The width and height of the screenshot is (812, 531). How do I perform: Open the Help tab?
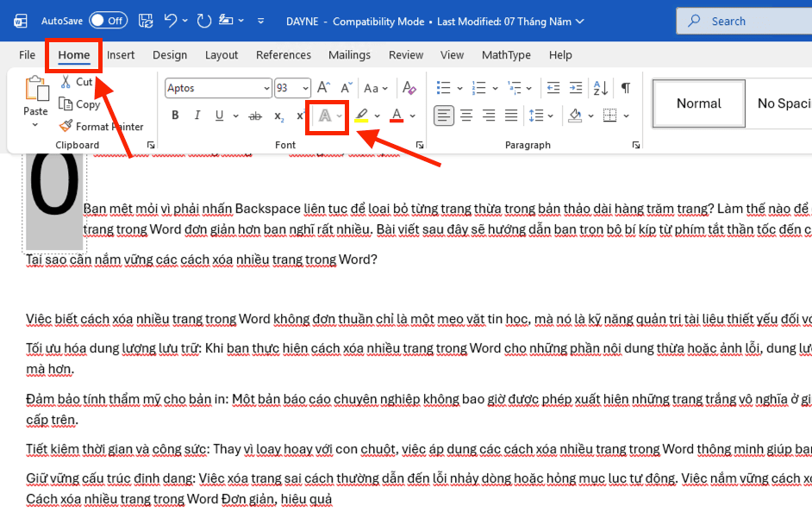[560, 55]
